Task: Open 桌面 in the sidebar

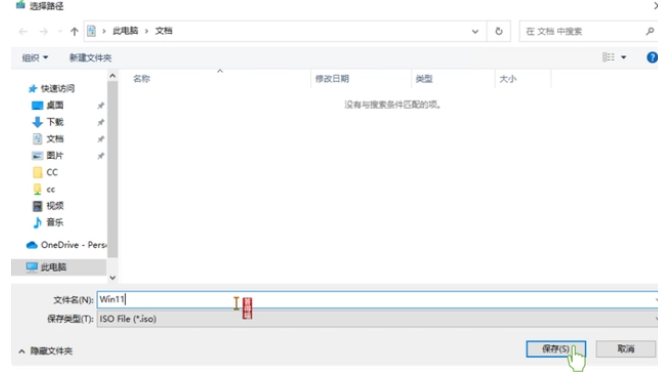Action: [x=48, y=105]
